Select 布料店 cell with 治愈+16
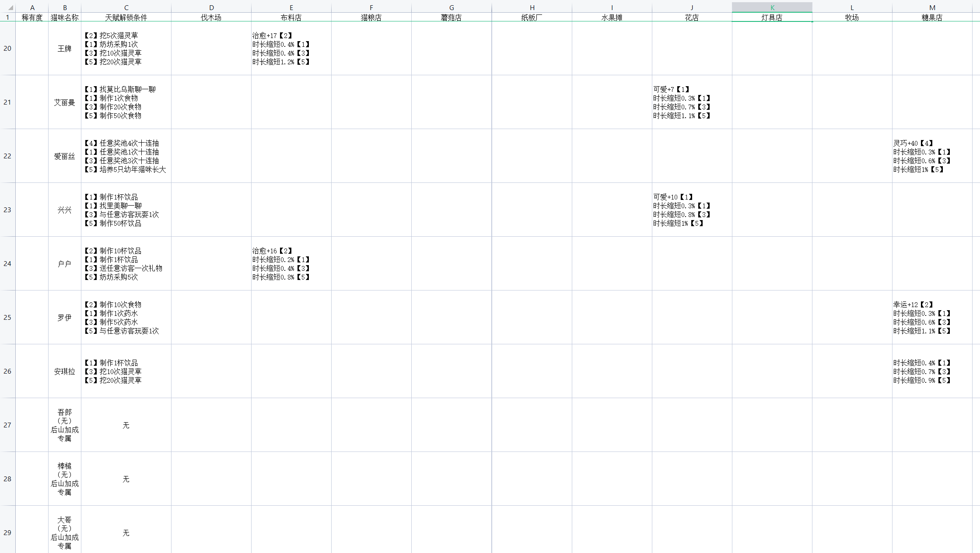 291,263
